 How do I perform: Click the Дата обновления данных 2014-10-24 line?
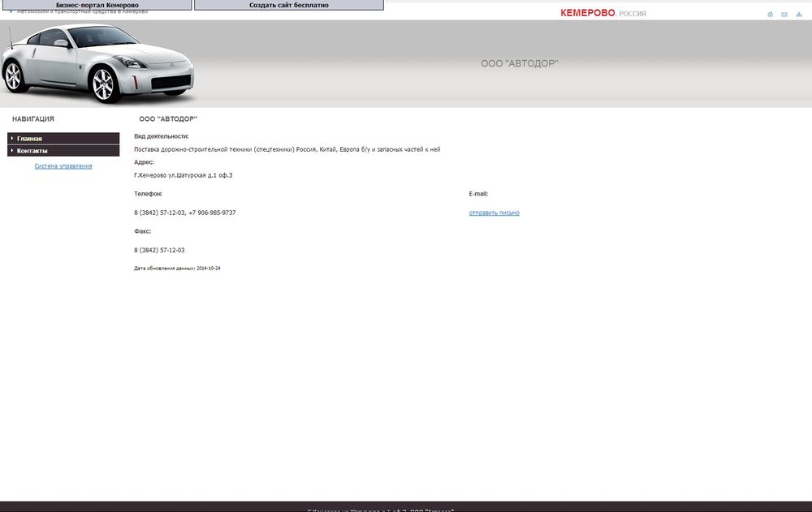pyautogui.click(x=177, y=268)
